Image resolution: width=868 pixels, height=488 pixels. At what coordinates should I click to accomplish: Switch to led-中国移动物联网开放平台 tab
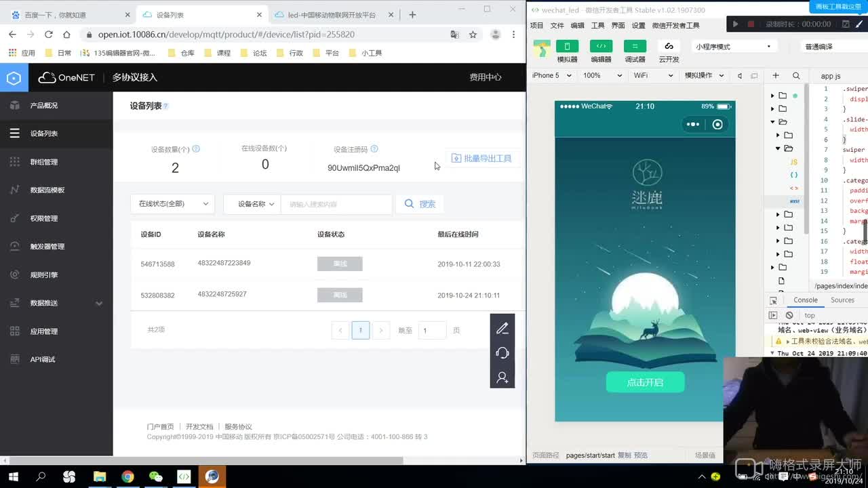click(332, 15)
